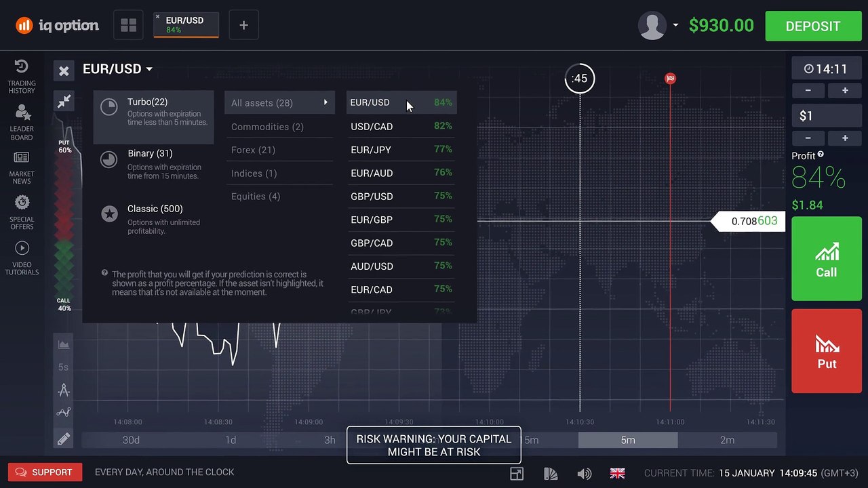The image size is (868, 488).
Task: Place a Put option
Action: [826, 351]
